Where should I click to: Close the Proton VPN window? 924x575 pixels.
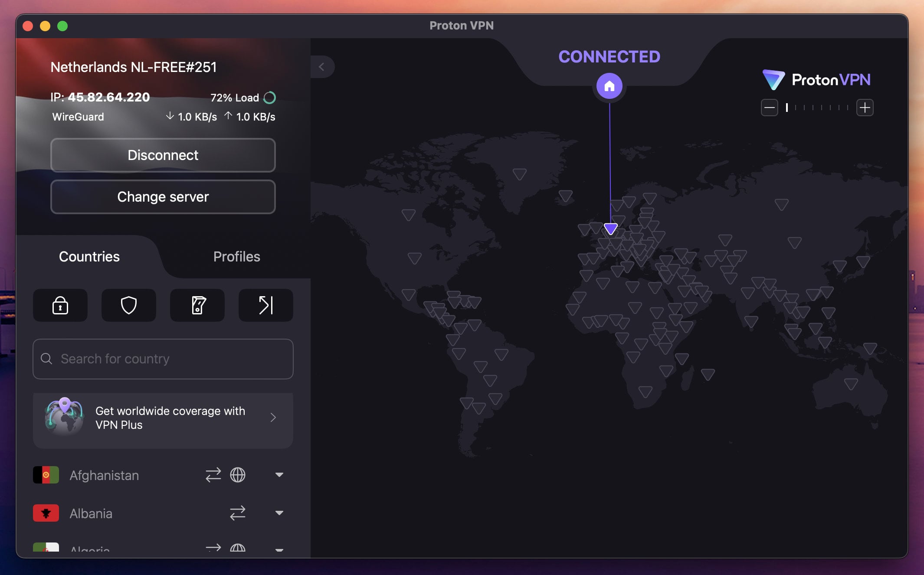pos(28,26)
